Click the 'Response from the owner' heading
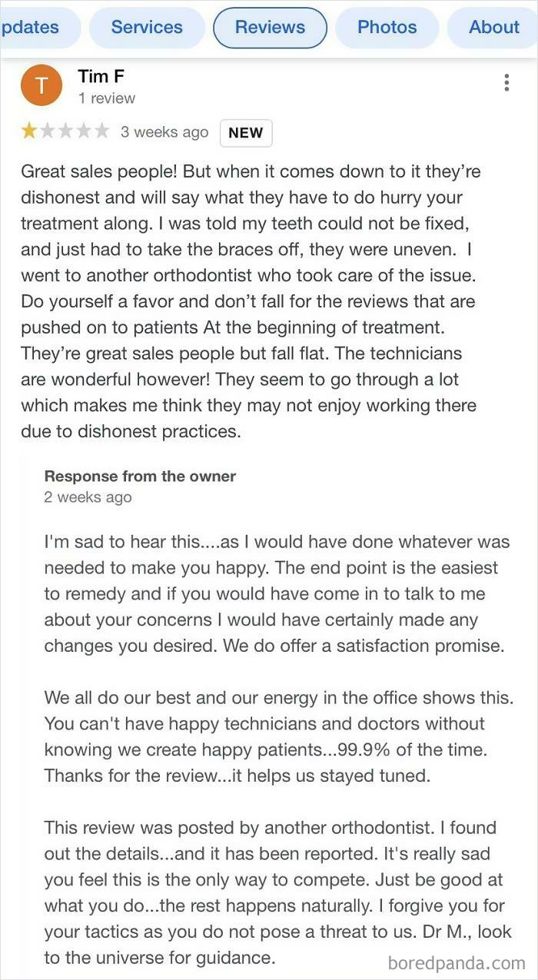538x980 pixels. (139, 476)
